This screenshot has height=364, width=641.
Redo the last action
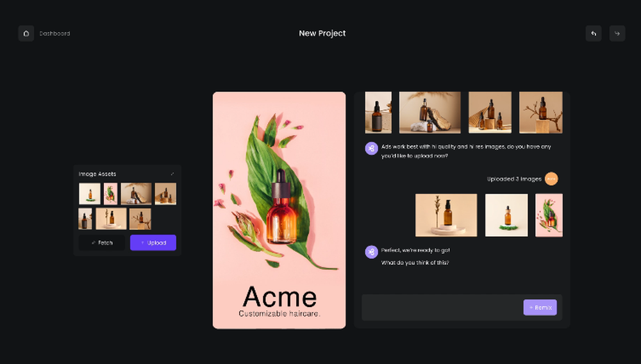click(617, 33)
